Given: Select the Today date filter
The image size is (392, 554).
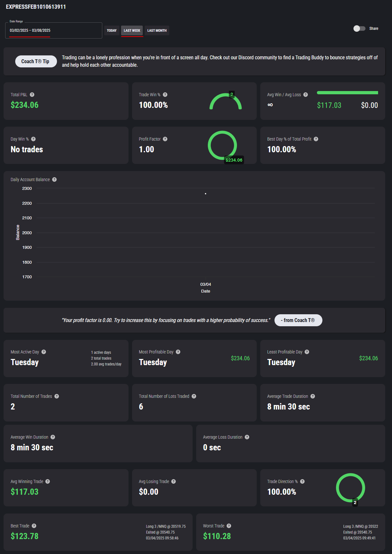Looking at the screenshot, I should pyautogui.click(x=112, y=30).
